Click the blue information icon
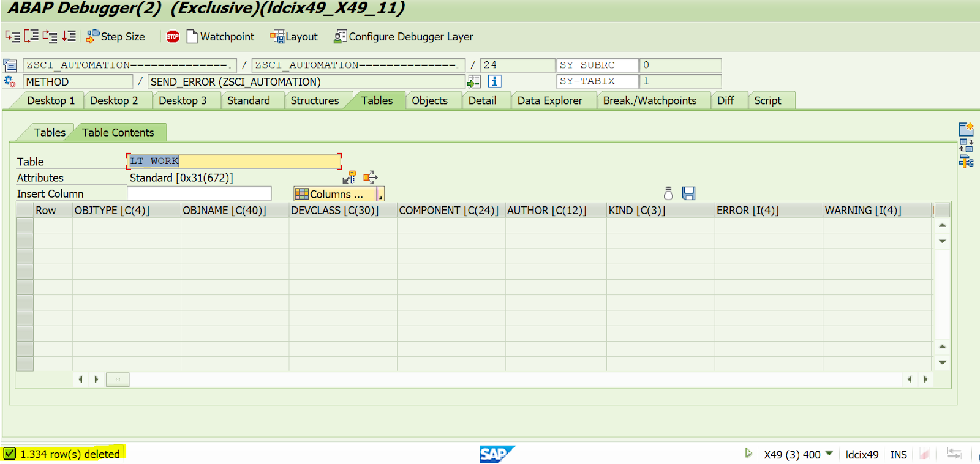The image size is (980, 464). pyautogui.click(x=495, y=81)
